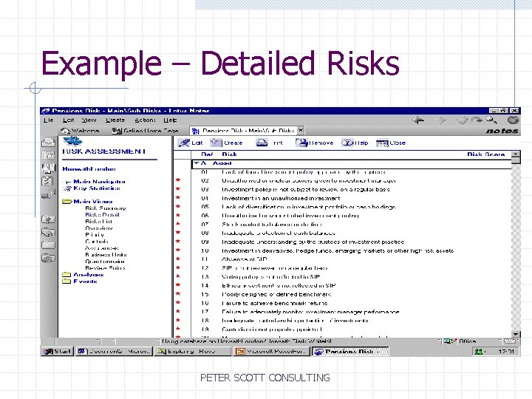Click the Help action icon

(x=347, y=143)
